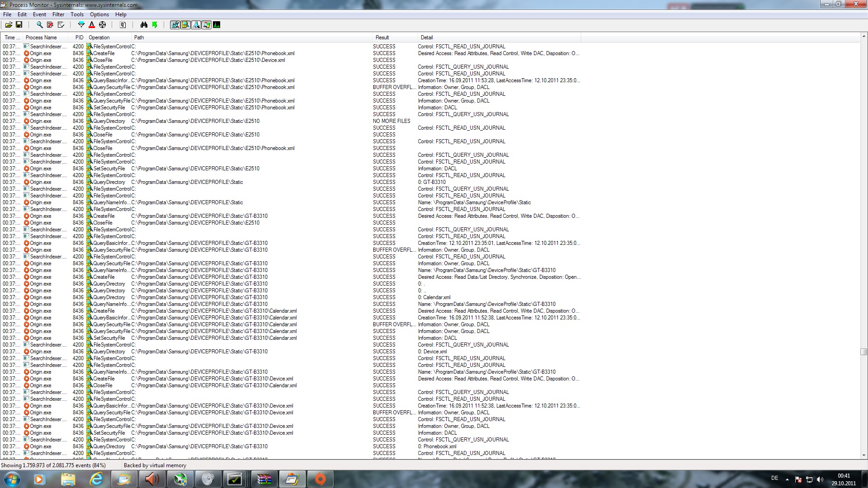
Task: Click the green shield taskbar icon
Action: (180, 479)
